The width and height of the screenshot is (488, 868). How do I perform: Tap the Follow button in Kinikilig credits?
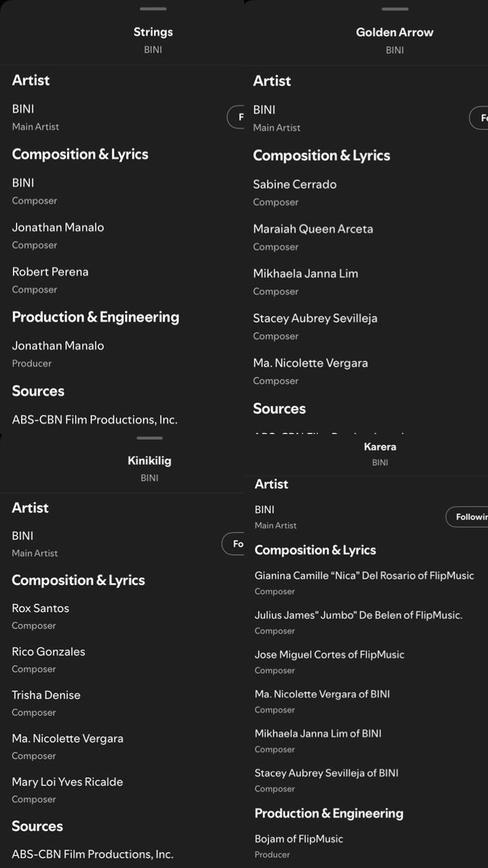[233, 543]
